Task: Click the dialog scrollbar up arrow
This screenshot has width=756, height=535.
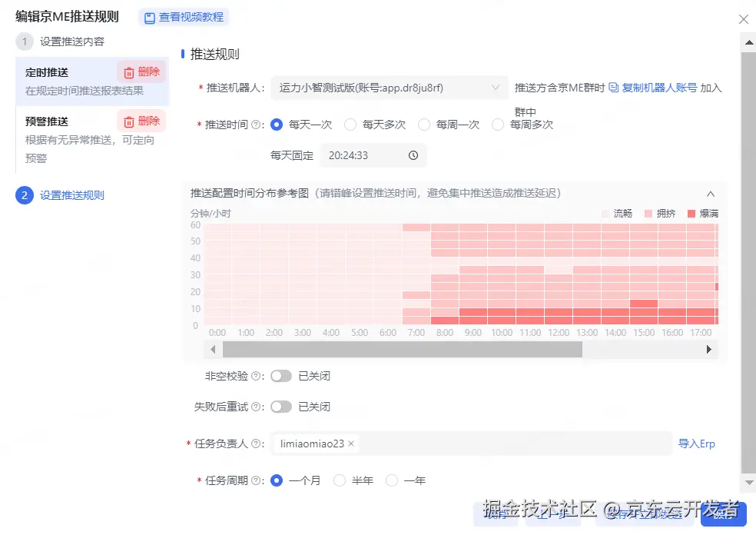Action: [x=749, y=43]
